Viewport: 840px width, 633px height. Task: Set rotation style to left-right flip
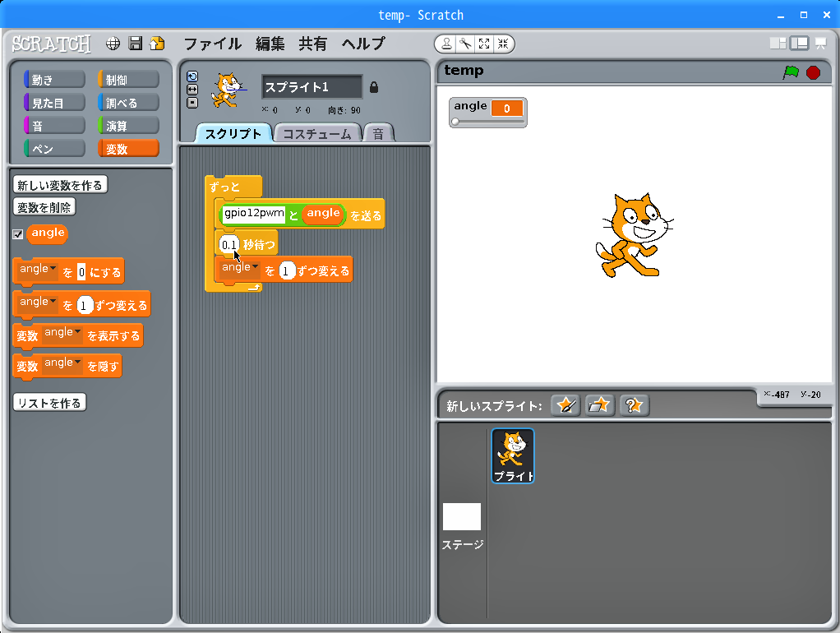coord(192,90)
